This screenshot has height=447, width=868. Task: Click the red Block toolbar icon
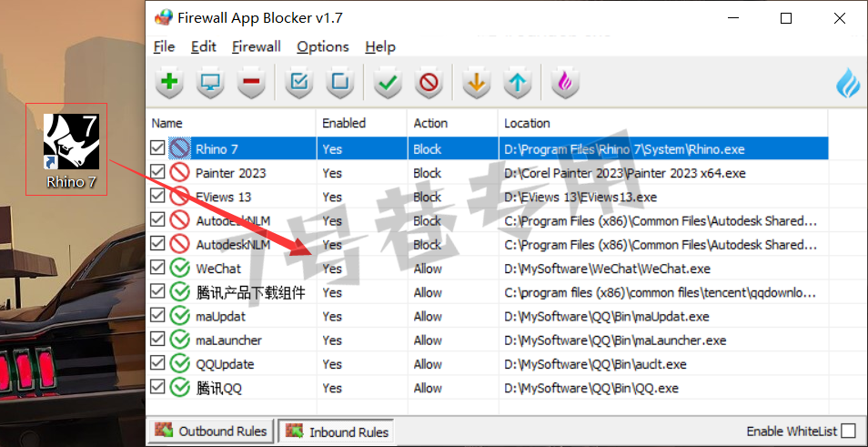[x=429, y=83]
